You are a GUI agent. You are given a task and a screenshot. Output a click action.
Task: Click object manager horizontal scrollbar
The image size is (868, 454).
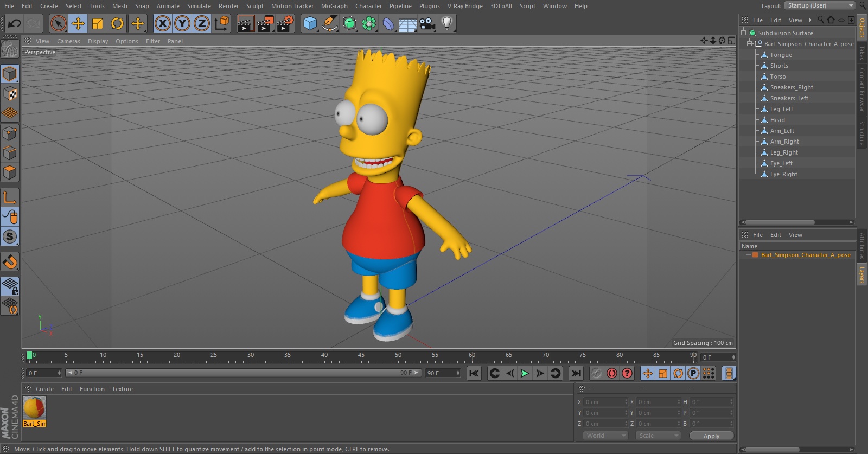(x=780, y=222)
